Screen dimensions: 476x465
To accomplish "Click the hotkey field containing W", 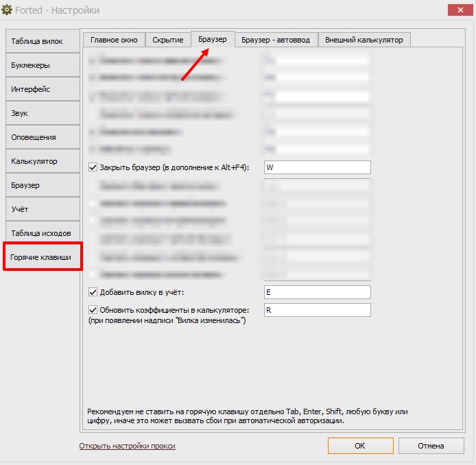I will click(x=318, y=167).
